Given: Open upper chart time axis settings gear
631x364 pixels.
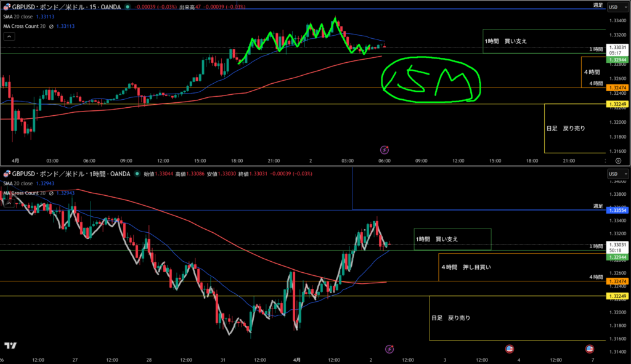Looking at the screenshot, I should tap(618, 161).
